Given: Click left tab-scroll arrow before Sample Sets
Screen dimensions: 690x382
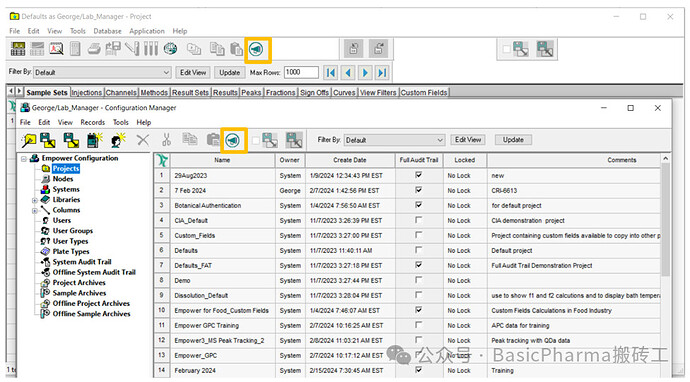Looking at the screenshot, I should coord(11,92).
